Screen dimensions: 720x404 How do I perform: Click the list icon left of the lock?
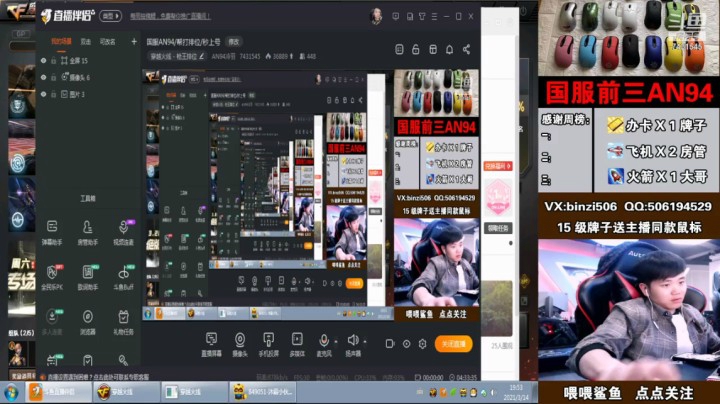tap(399, 50)
